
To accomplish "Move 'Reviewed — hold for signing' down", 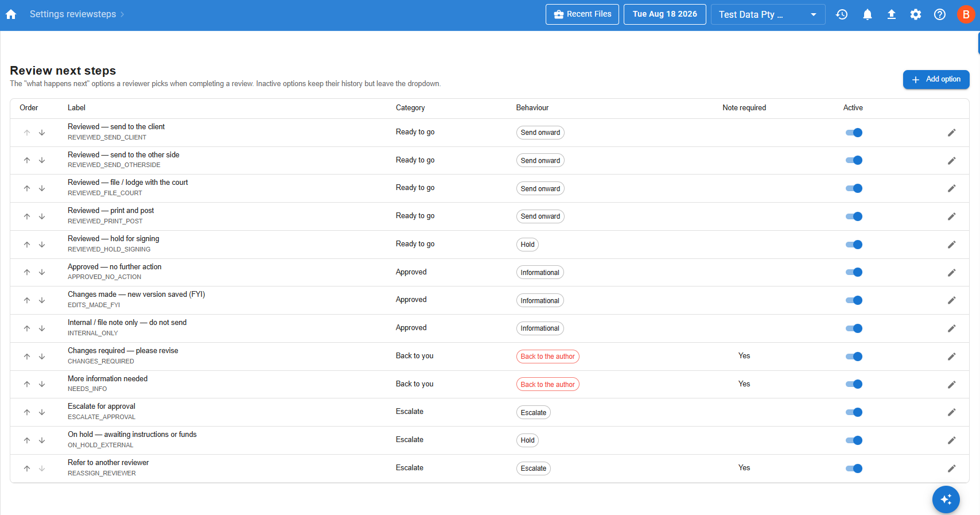I will 42,245.
